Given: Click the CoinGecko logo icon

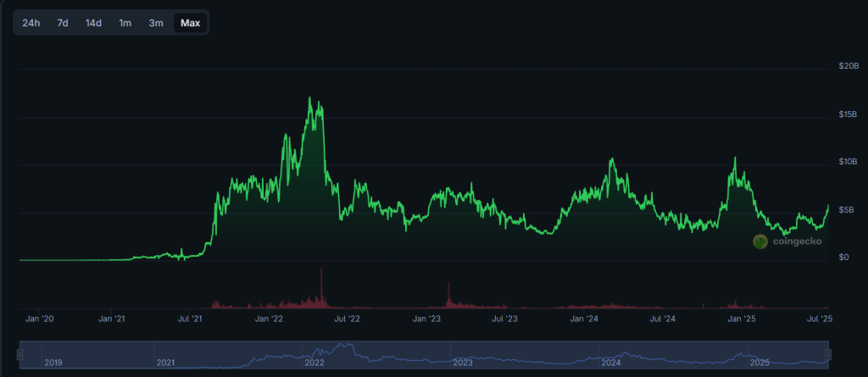Looking at the screenshot, I should click(x=760, y=241).
